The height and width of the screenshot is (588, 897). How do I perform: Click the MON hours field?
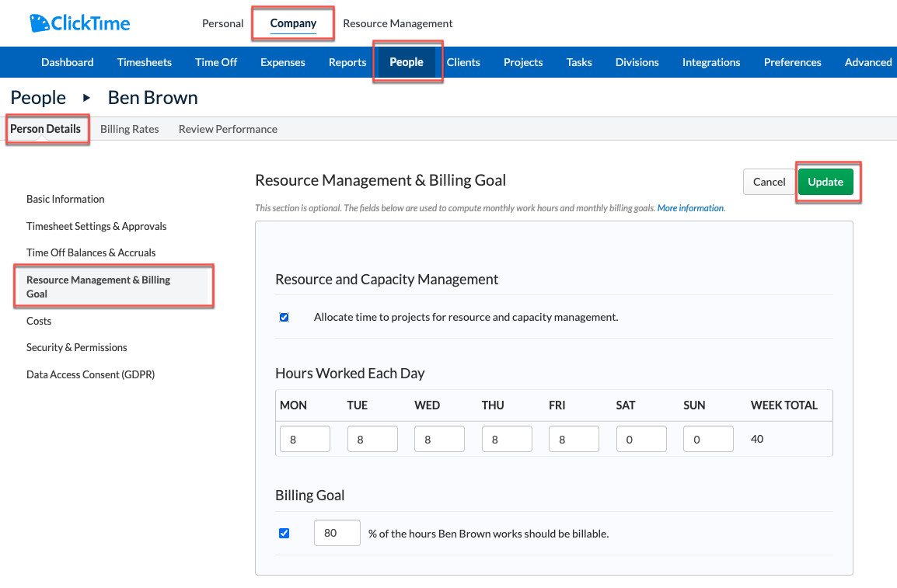tap(305, 439)
